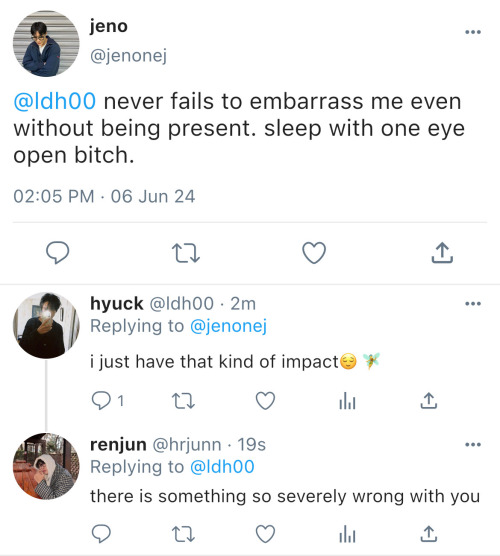Like hyuck's reply
The height and width of the screenshot is (556, 500).
point(266,401)
